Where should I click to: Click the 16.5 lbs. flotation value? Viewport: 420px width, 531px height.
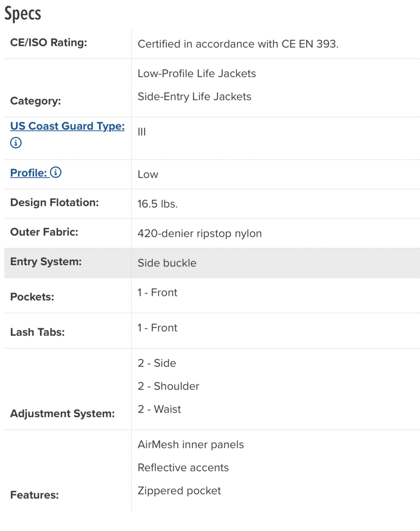(x=157, y=204)
